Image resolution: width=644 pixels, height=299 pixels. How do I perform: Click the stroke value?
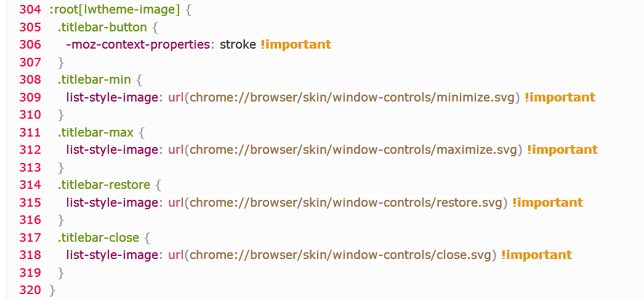tap(238, 45)
